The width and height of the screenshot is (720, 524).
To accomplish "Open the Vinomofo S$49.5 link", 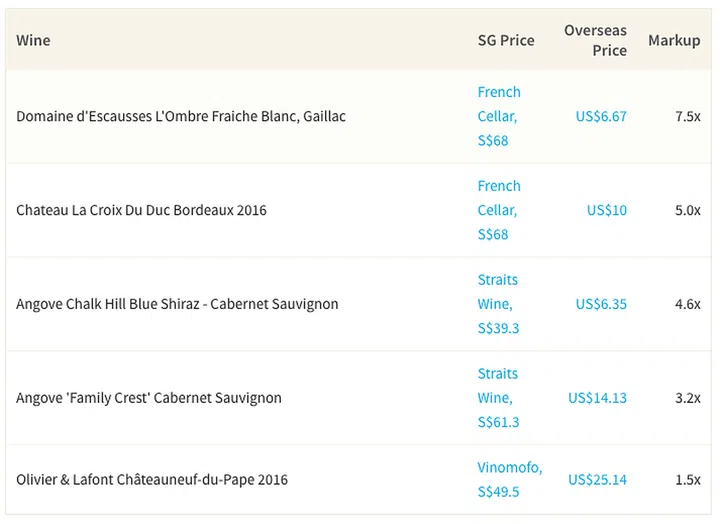I will click(510, 479).
